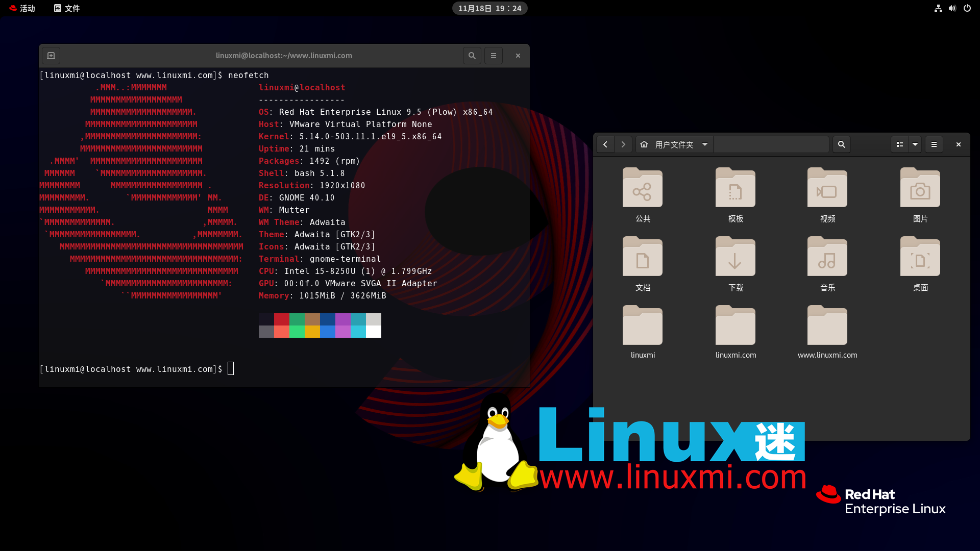
Task: Click the 'Host: VMware Virtual Platform' line
Action: 345,124
